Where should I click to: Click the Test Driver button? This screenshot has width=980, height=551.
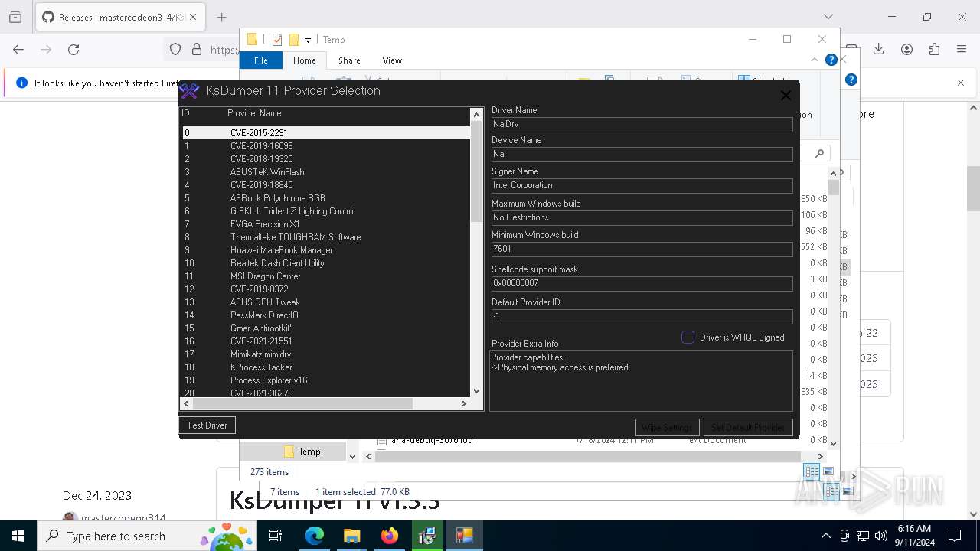pos(207,425)
